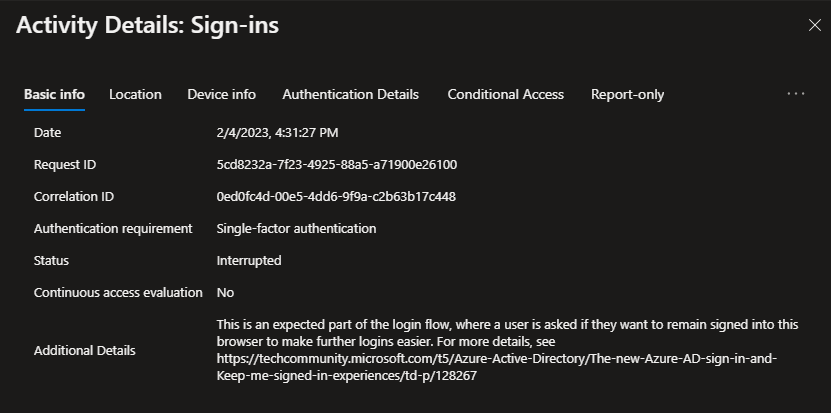Click the Interrupted status value
The image size is (831, 413).
coord(249,260)
